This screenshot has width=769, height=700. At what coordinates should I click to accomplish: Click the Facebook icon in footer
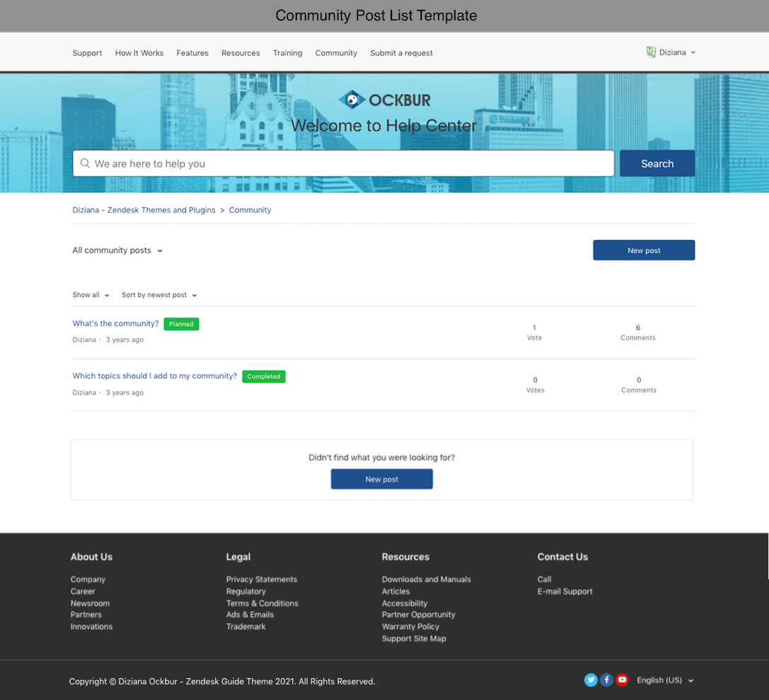(x=606, y=680)
